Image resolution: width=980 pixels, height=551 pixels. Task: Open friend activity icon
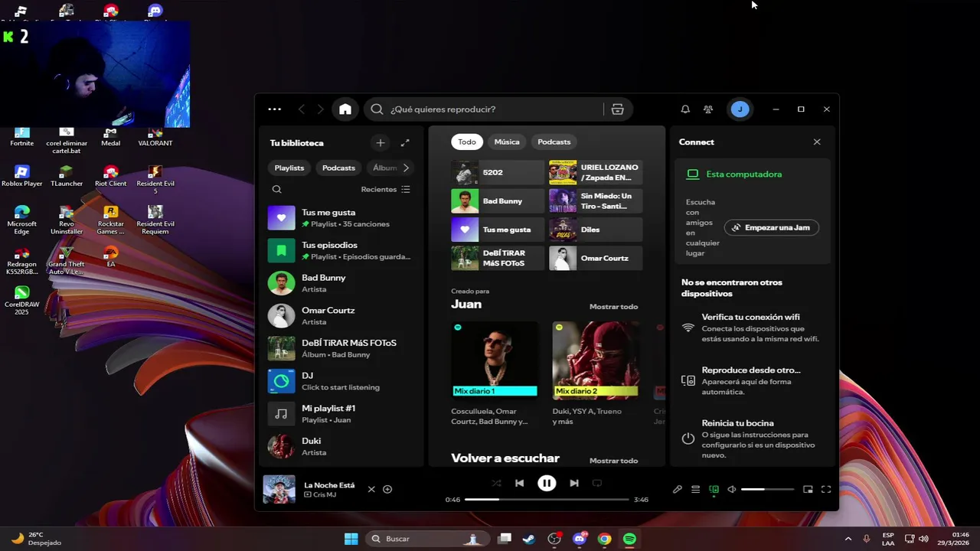pos(708,109)
